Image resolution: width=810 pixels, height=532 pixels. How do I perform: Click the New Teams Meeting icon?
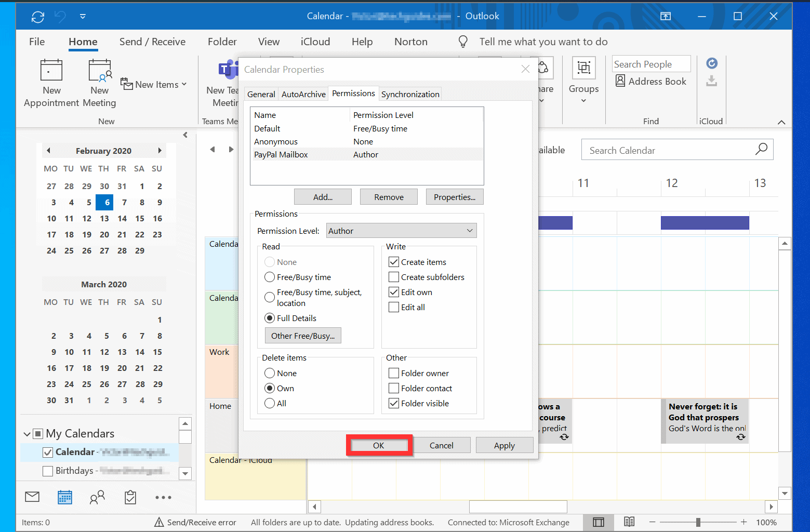point(228,70)
